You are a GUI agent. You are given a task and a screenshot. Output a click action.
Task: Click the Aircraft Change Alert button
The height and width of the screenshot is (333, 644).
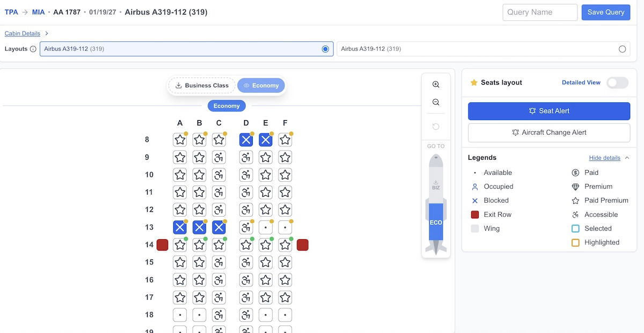pyautogui.click(x=548, y=132)
